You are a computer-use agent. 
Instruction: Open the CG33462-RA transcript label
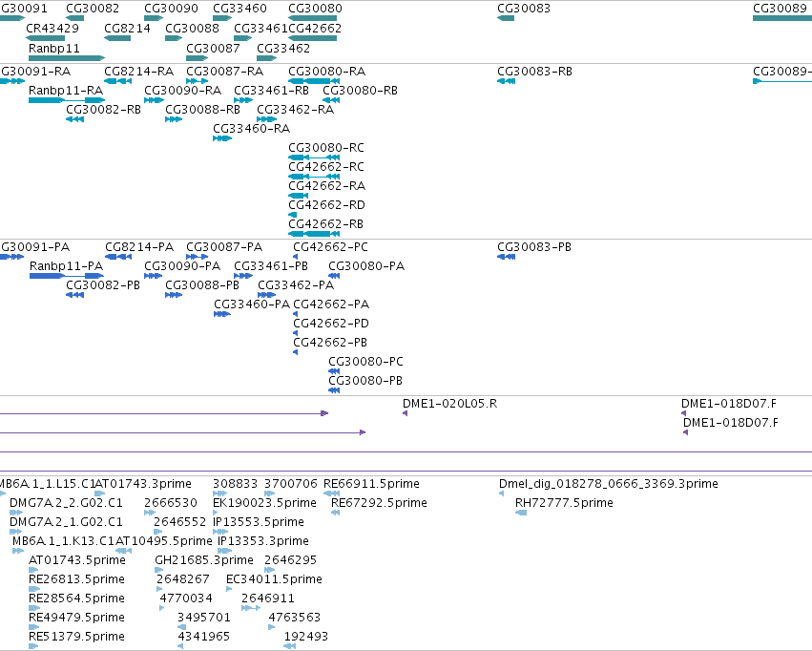295,110
